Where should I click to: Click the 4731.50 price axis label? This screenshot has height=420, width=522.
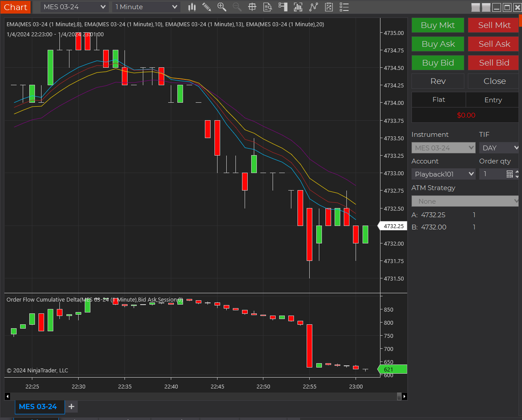click(394, 279)
